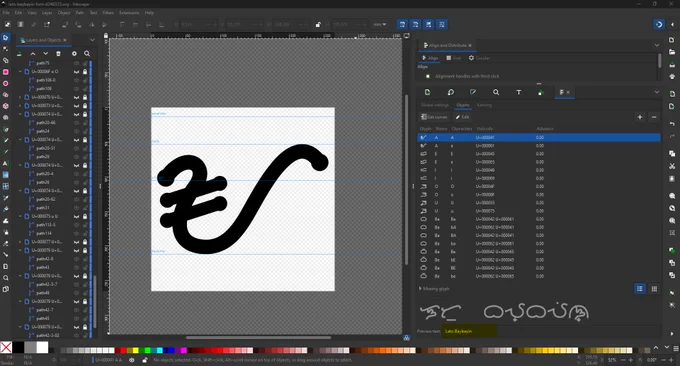Image resolution: width=680 pixels, height=366 pixels.
Task: Search objects in Layers and Objects panel
Action: (x=87, y=54)
